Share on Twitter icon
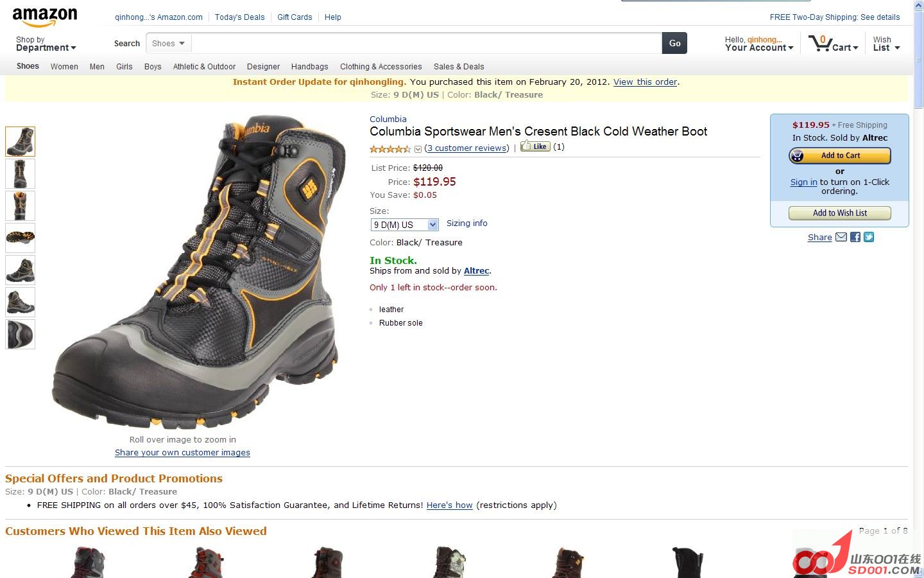 (869, 237)
